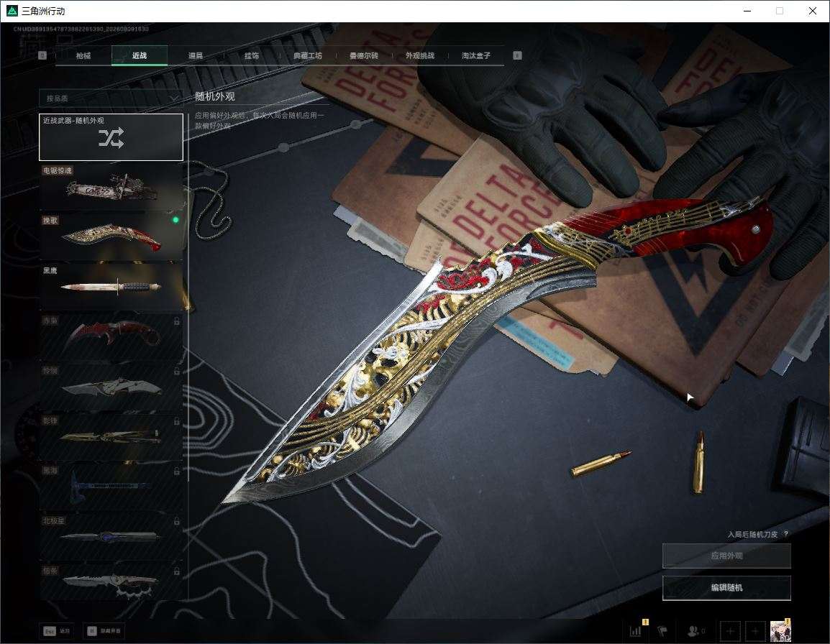830x644 pixels.
Task: Click first plus teammate slot
Action: tap(730, 631)
